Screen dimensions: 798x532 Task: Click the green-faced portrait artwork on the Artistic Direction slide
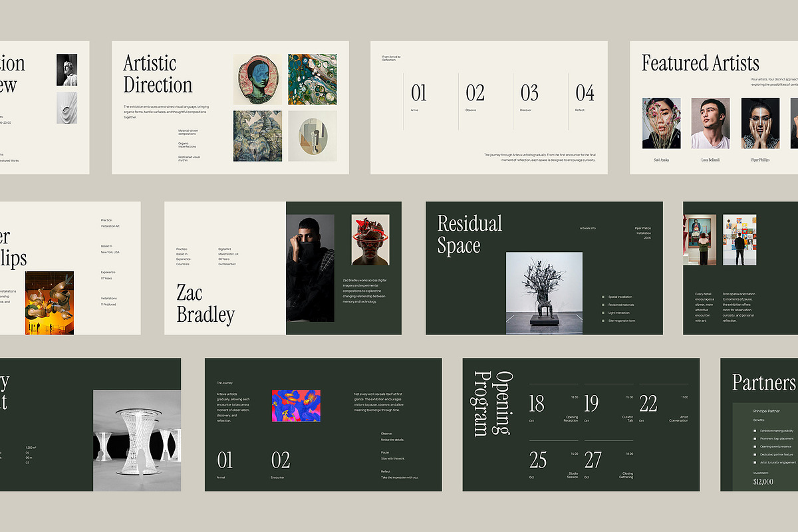[x=258, y=80]
